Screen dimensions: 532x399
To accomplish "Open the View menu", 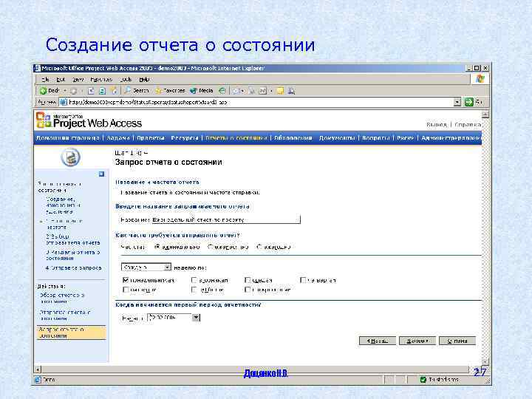I will click(x=78, y=79).
